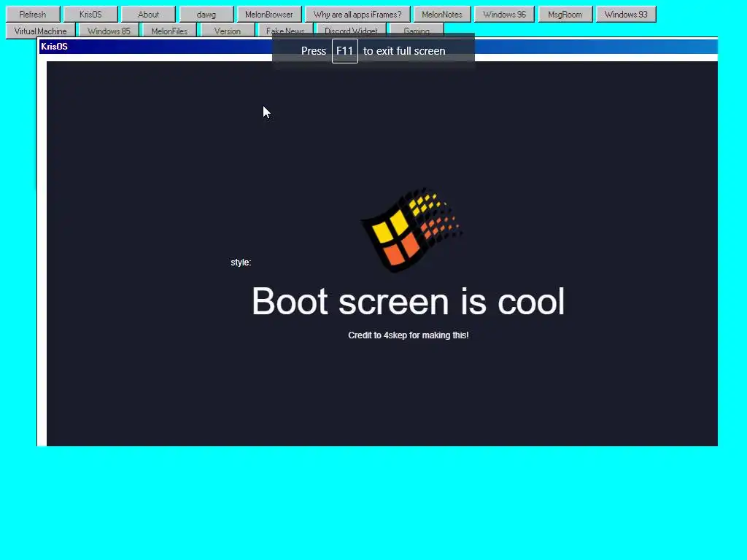Click 'Why are all apps iFrames?' button
This screenshot has height=560, width=747.
pos(357,15)
